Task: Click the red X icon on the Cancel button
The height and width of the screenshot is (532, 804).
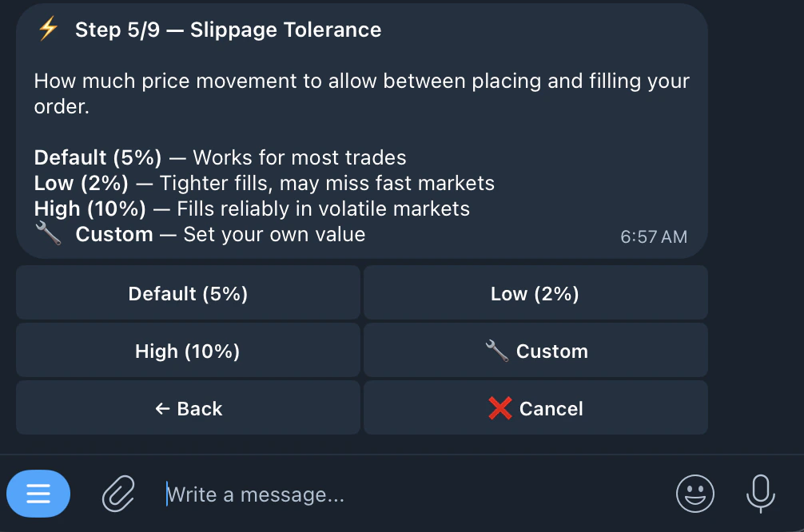Action: tap(500, 408)
